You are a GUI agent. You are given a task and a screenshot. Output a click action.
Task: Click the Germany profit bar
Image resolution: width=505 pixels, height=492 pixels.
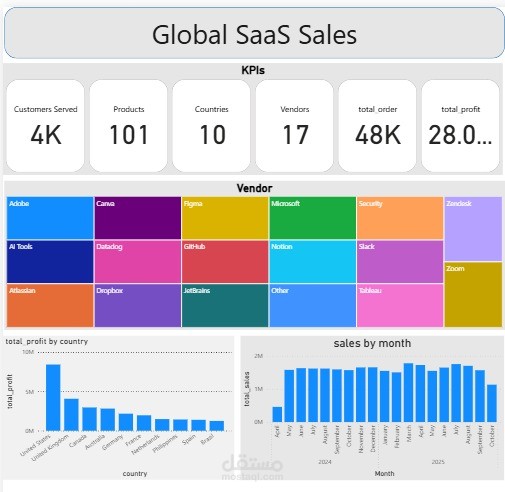(126, 422)
